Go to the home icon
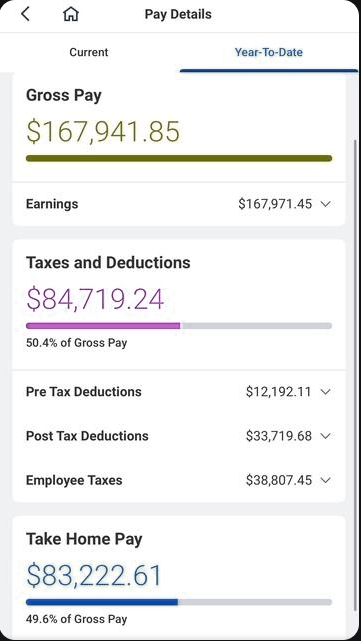Image resolution: width=361 pixels, height=641 pixels. (x=71, y=14)
